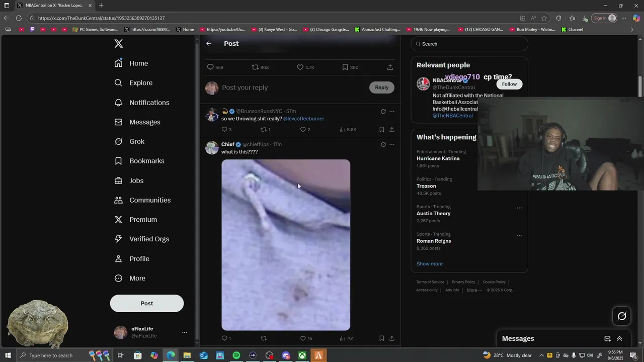
Task: Compose new message in Messages drawer
Action: click(607, 339)
